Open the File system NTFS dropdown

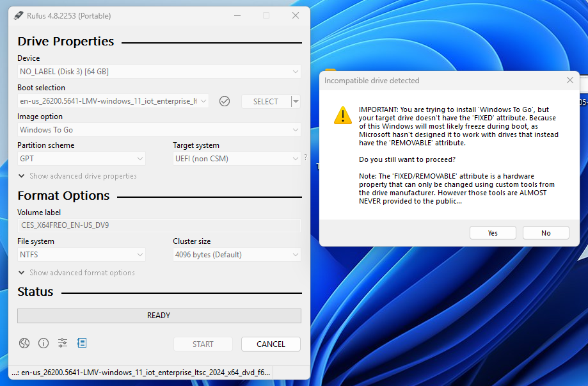coord(81,255)
